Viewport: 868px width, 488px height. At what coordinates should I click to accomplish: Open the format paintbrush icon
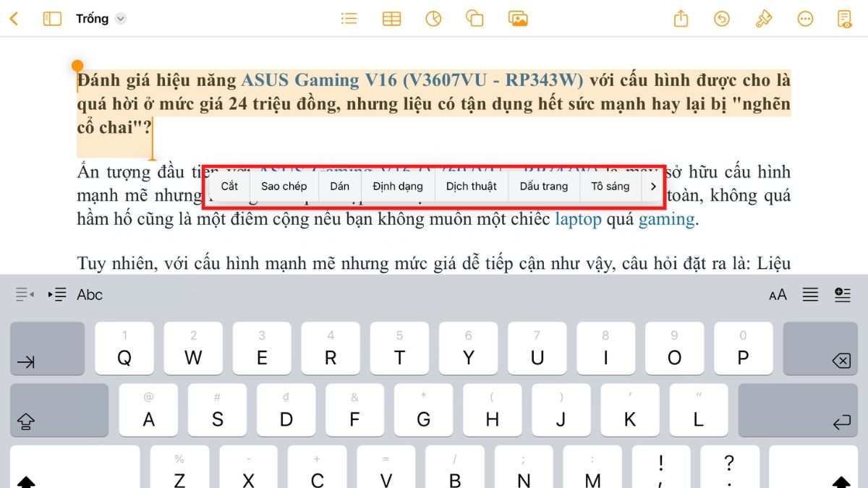tap(763, 19)
